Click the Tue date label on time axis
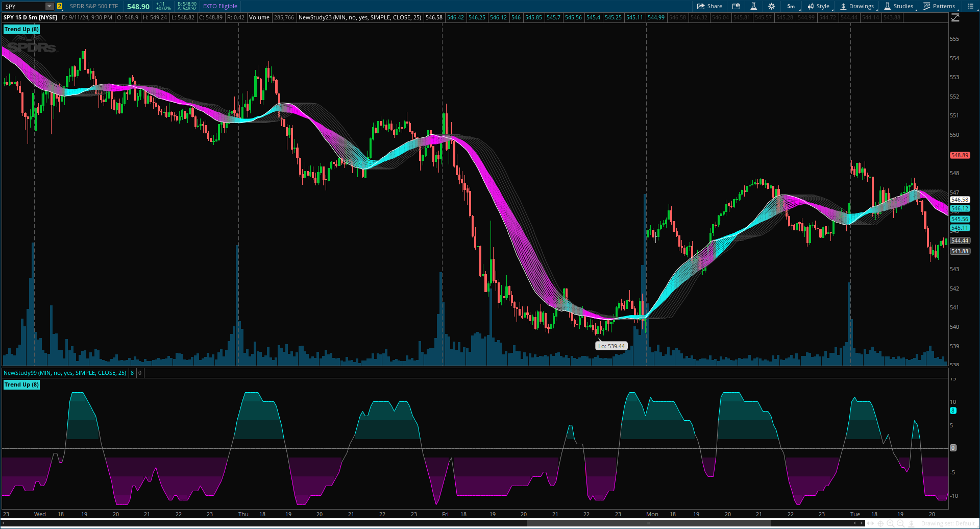 click(x=855, y=514)
